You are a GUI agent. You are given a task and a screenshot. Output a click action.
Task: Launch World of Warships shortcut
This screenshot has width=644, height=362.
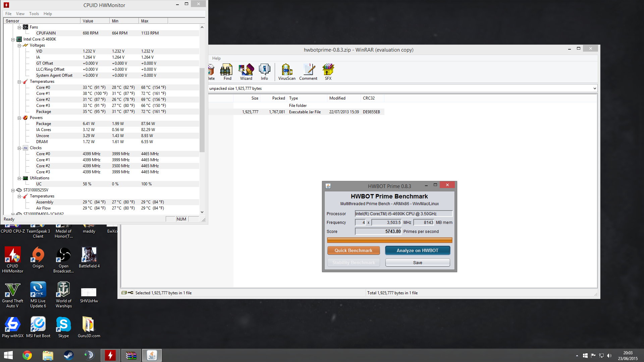63,295
